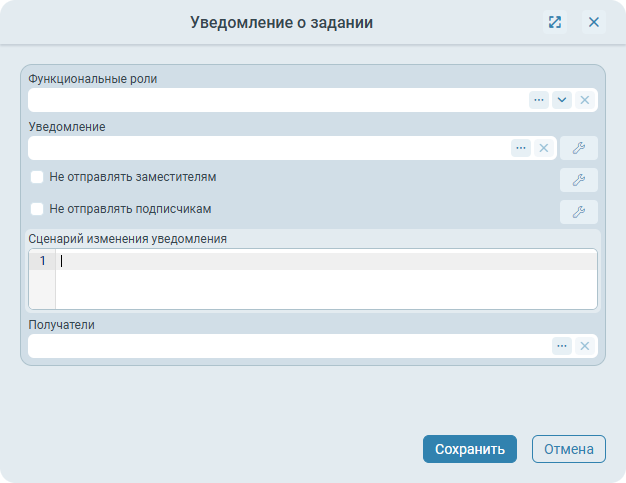Clear the Получатели field
Screen dimensions: 626x483
585,346
